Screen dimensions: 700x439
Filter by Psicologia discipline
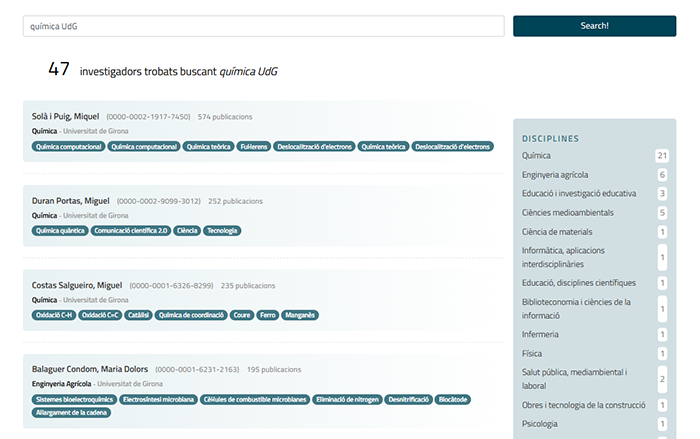coord(541,424)
